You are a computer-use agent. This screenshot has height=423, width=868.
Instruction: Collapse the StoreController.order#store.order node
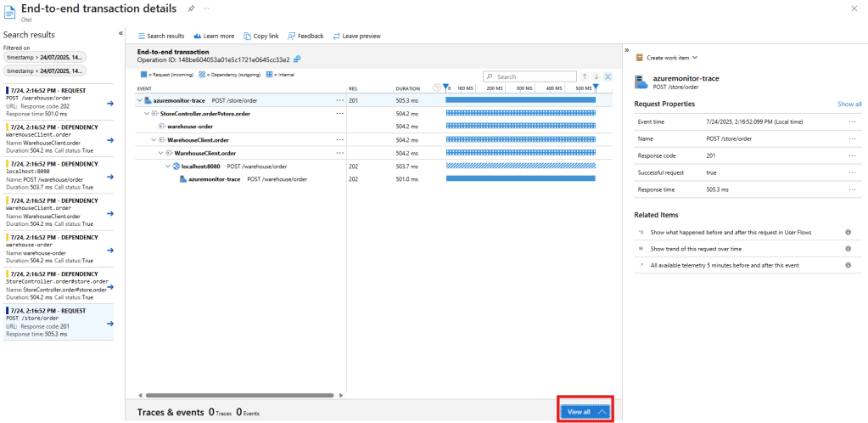click(147, 113)
